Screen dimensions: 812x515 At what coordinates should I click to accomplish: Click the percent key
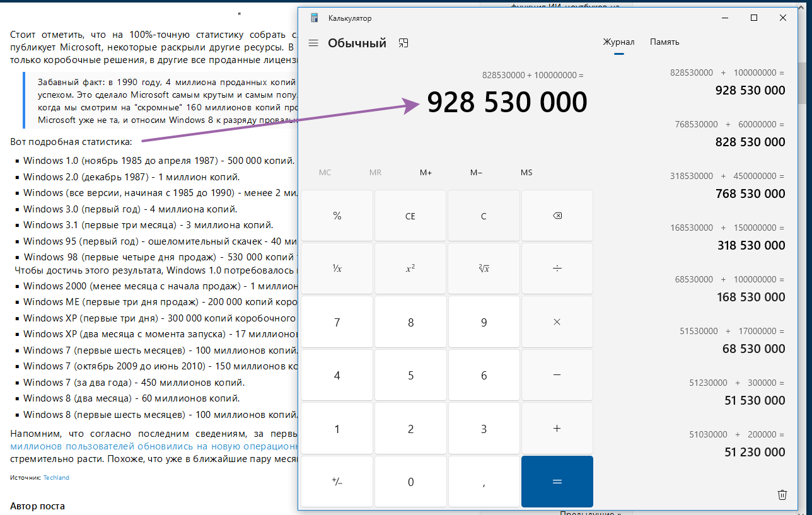[x=337, y=216]
